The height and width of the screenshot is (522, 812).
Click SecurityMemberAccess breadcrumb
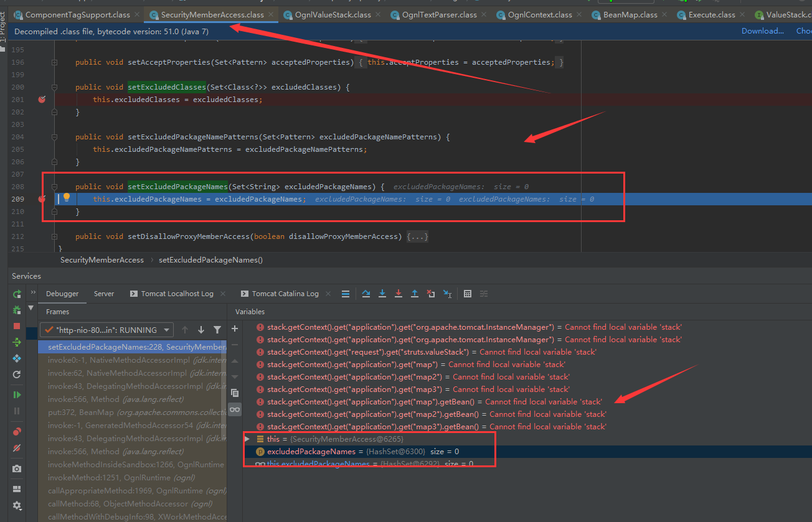tap(102, 260)
